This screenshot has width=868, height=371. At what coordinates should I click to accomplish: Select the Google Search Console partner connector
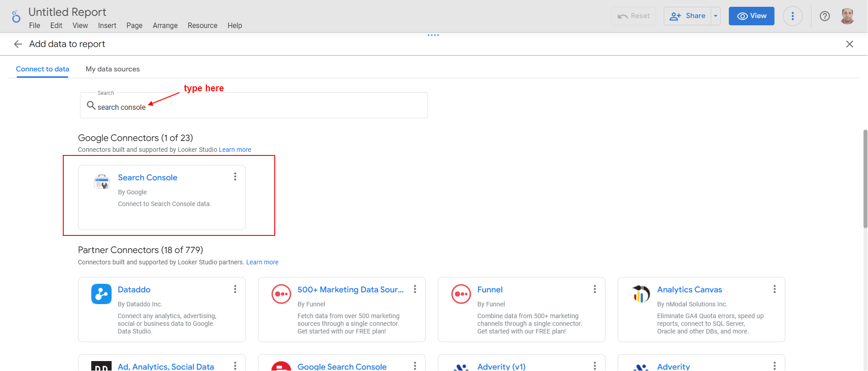342,366
